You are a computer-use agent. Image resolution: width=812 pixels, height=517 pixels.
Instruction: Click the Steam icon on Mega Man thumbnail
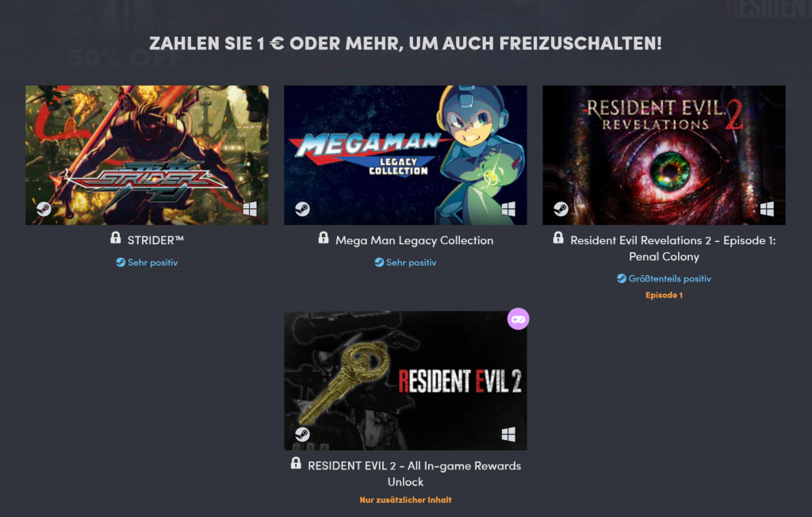pyautogui.click(x=302, y=209)
